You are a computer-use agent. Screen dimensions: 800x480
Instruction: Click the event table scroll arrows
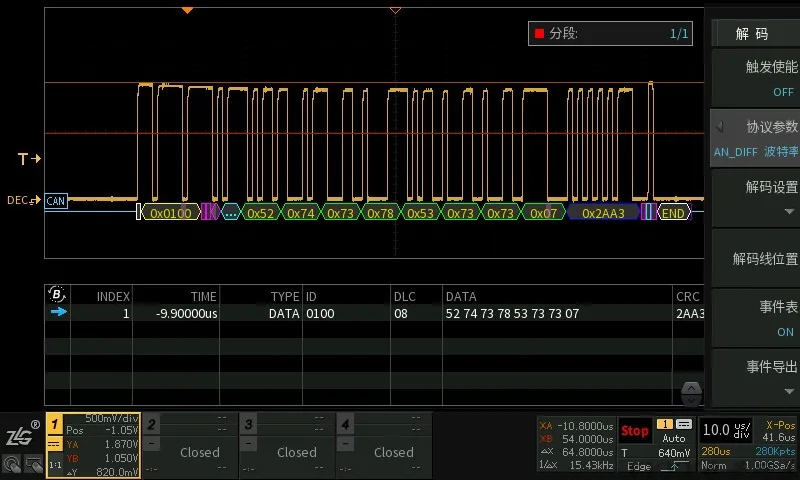tap(691, 394)
